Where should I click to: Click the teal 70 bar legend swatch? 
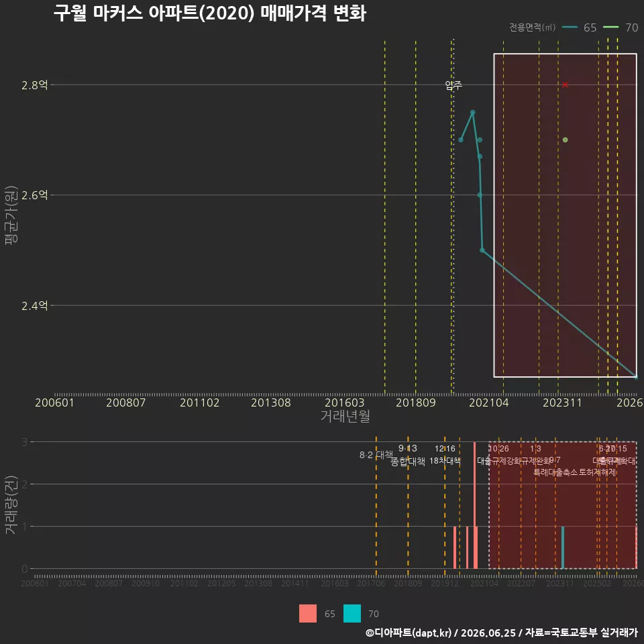[352, 614]
